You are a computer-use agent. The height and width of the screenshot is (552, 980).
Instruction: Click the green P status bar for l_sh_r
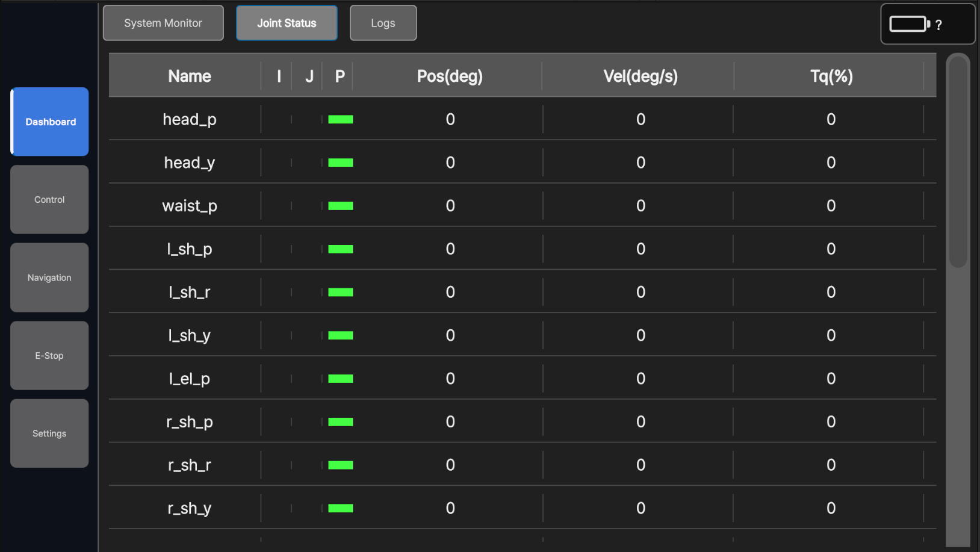pyautogui.click(x=340, y=293)
